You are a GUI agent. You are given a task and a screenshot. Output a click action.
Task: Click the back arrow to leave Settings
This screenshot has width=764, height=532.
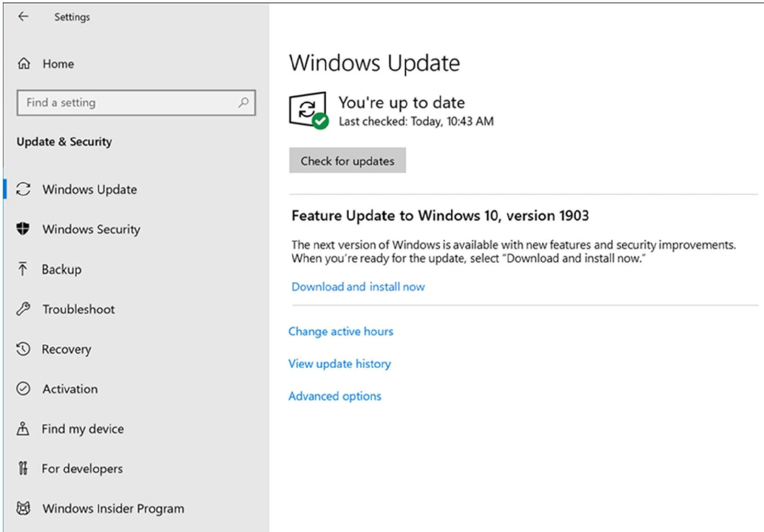click(x=23, y=17)
